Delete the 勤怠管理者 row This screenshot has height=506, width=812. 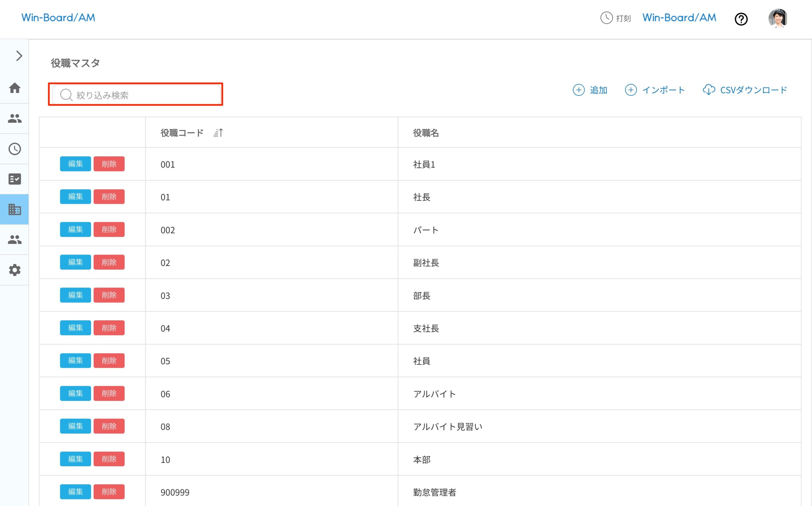[109, 492]
